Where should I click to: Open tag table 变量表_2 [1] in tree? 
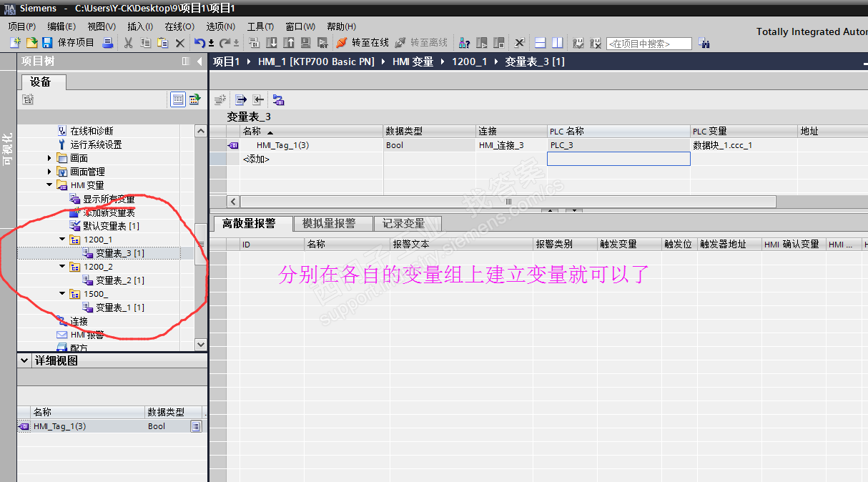[120, 280]
